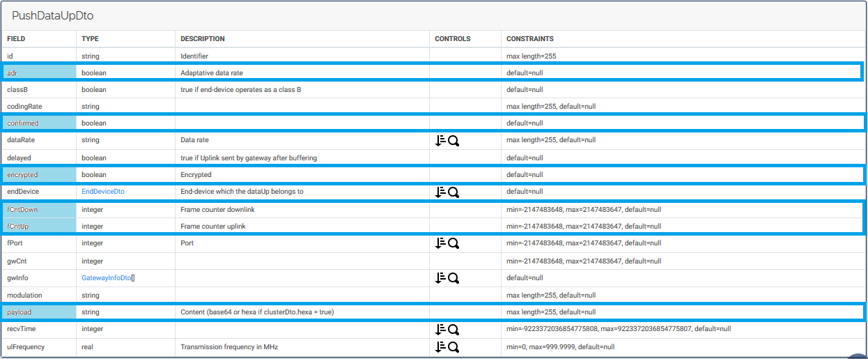The height and width of the screenshot is (359, 868).
Task: Click the sort icon for the endDevice field
Action: 440,192
